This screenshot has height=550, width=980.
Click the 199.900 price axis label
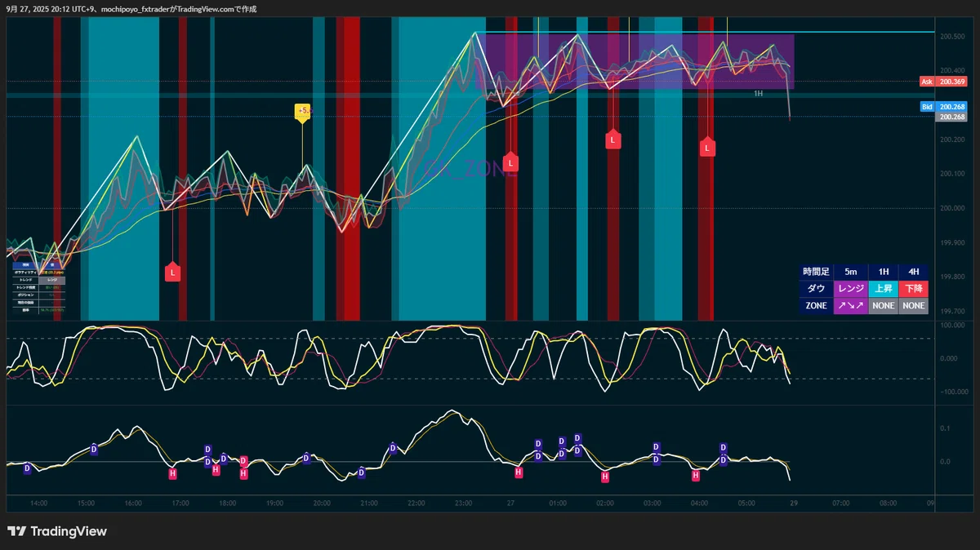[x=951, y=242]
